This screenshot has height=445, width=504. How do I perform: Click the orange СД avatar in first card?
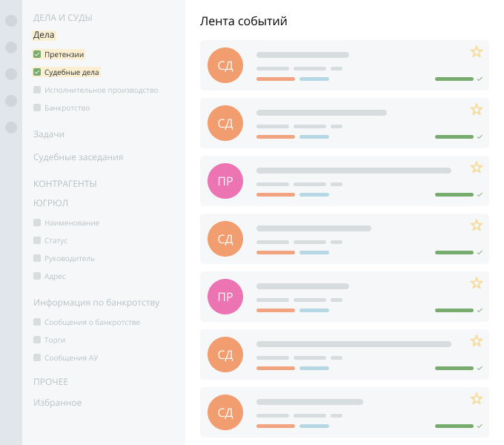[225, 65]
